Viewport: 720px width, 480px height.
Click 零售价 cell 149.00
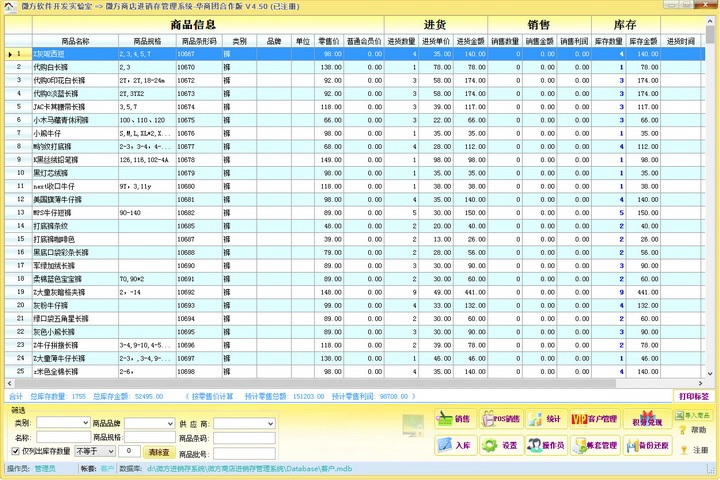click(329, 160)
